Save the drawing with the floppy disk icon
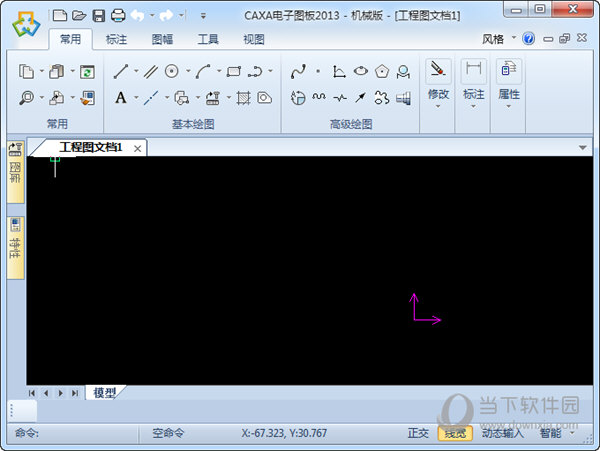Screen dimensions: 600x451 click(x=99, y=16)
